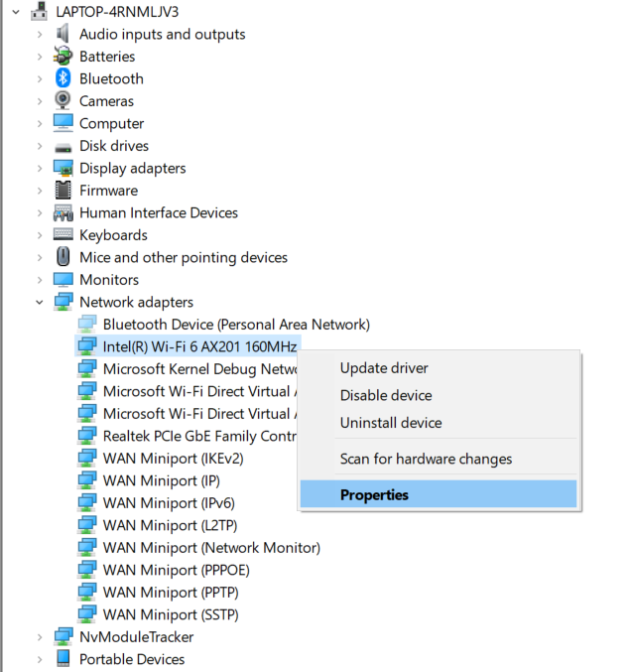This screenshot has height=672, width=632.
Task: Collapse the Network adapters category
Action: (x=40, y=302)
